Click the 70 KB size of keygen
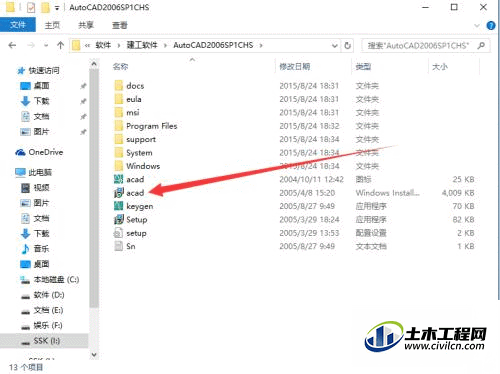This screenshot has height=374, width=500. 463,206
